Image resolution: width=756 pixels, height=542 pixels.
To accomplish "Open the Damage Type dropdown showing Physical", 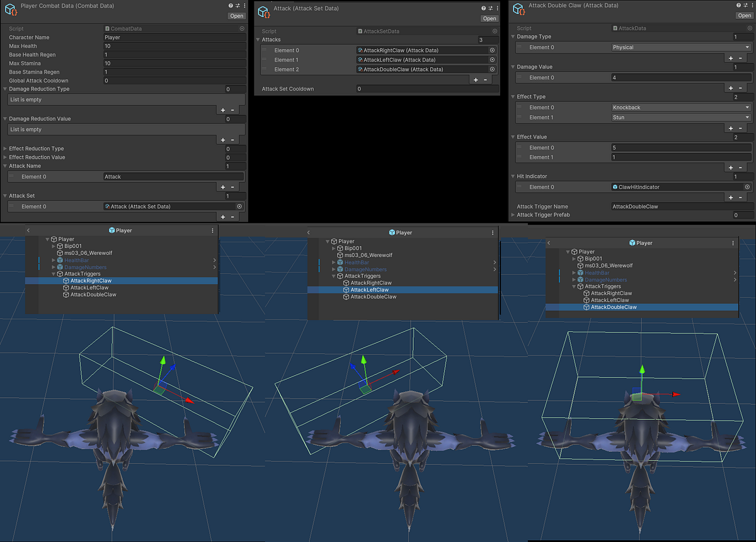I will pyautogui.click(x=680, y=47).
